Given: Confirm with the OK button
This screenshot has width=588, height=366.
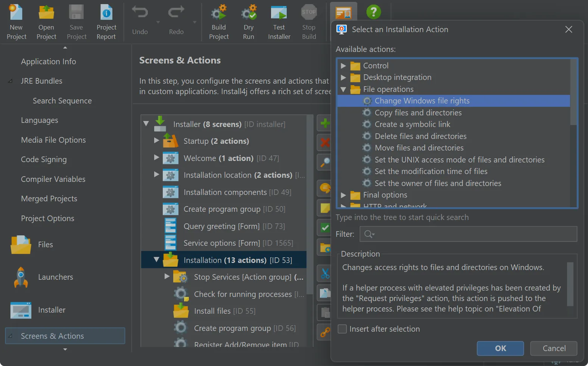Looking at the screenshot, I should [x=500, y=348].
